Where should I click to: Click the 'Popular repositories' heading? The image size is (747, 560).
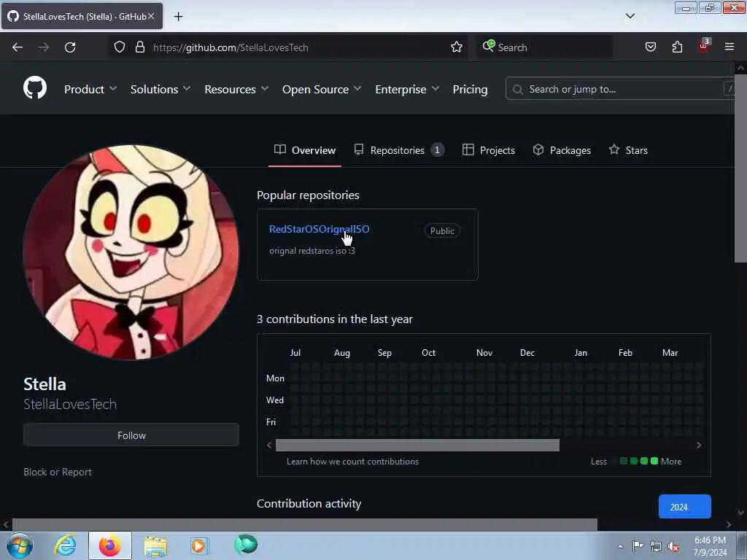(x=309, y=195)
